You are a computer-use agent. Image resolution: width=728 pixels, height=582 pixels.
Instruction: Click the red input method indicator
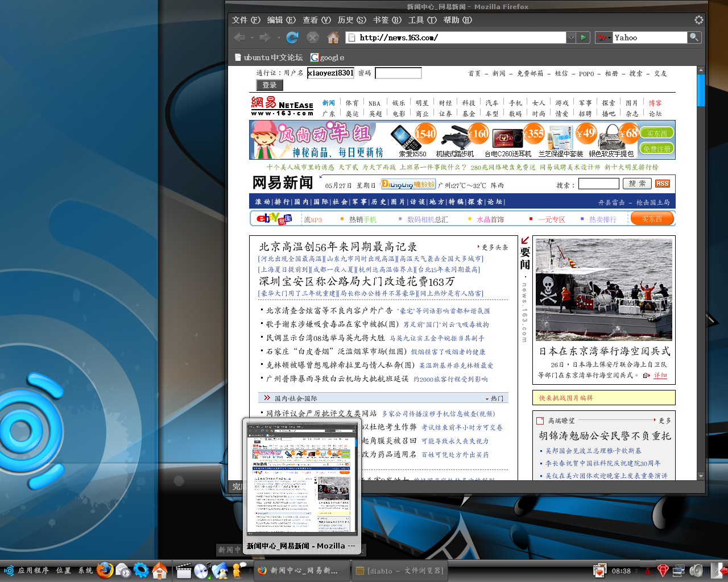point(647,571)
